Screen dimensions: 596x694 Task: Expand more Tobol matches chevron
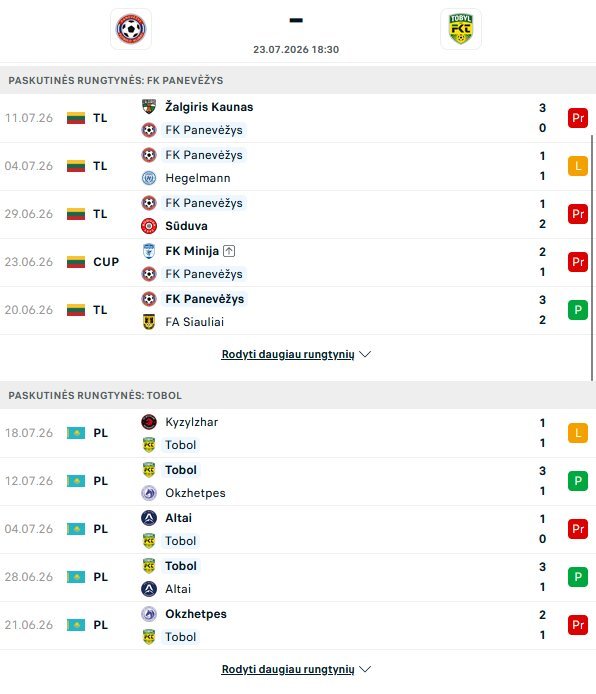[x=365, y=669]
